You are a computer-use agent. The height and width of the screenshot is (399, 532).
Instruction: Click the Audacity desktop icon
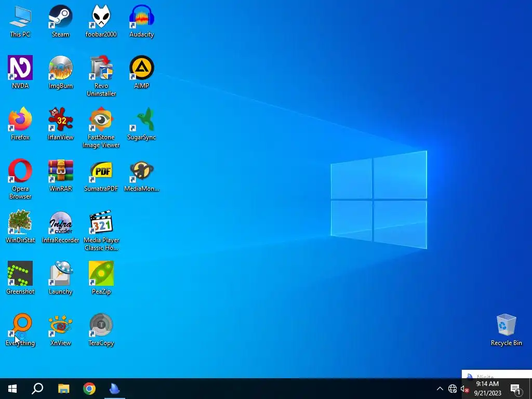click(x=141, y=21)
